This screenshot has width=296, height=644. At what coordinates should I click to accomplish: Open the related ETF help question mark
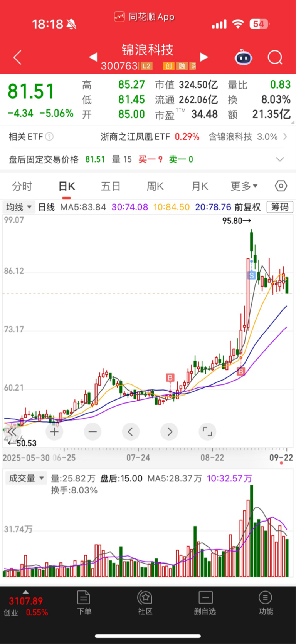click(49, 137)
